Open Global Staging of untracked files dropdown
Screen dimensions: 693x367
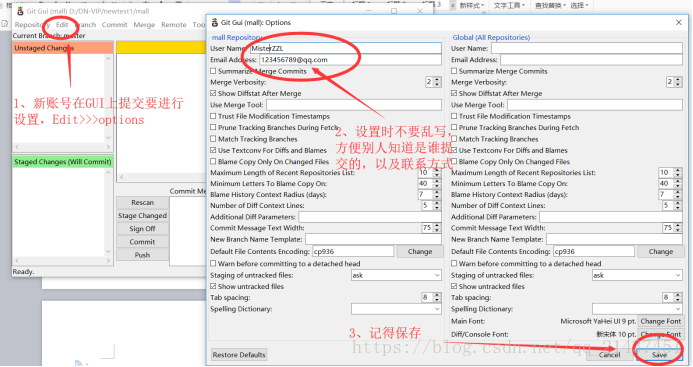pyautogui.click(x=637, y=275)
